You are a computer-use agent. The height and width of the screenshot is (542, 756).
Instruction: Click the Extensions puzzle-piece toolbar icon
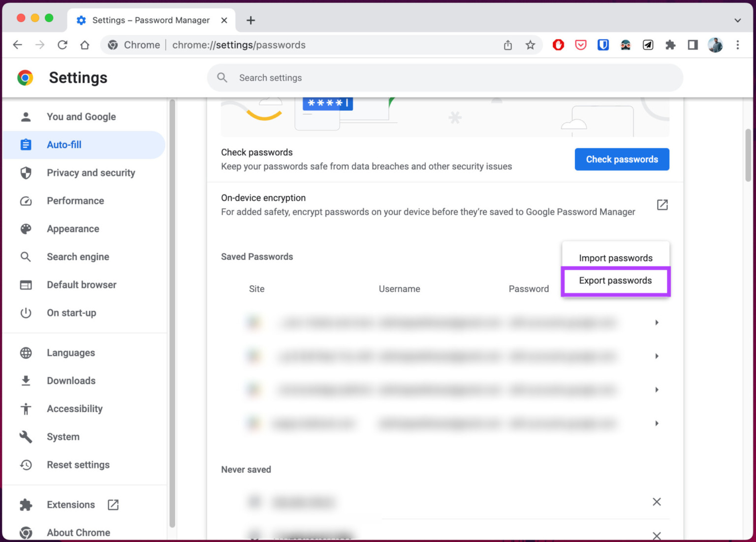click(670, 45)
